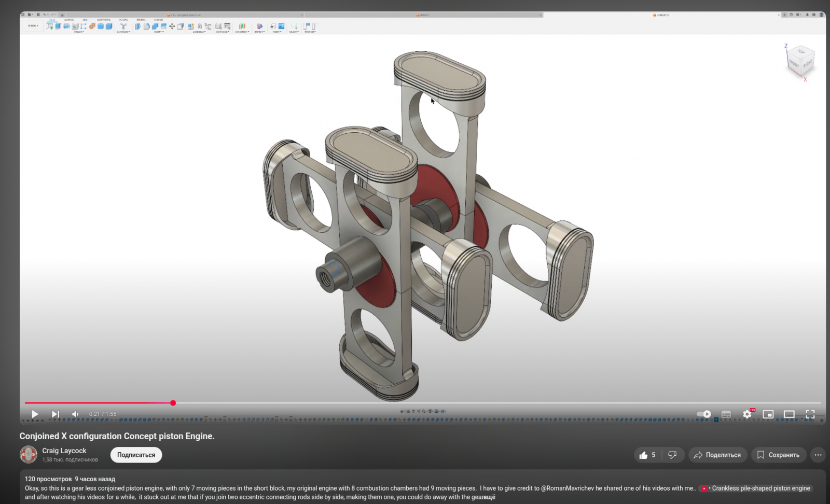830x504 pixels.
Task: Open the Craig Laycock channel name
Action: point(64,451)
